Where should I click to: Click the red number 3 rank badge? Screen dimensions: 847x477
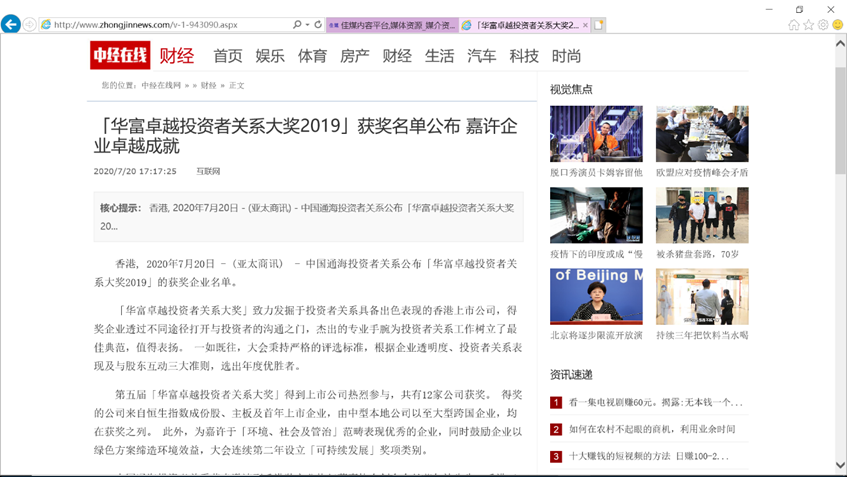(556, 456)
